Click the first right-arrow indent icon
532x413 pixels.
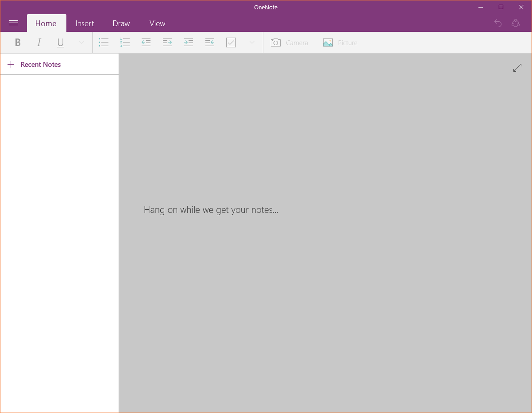[x=167, y=42]
